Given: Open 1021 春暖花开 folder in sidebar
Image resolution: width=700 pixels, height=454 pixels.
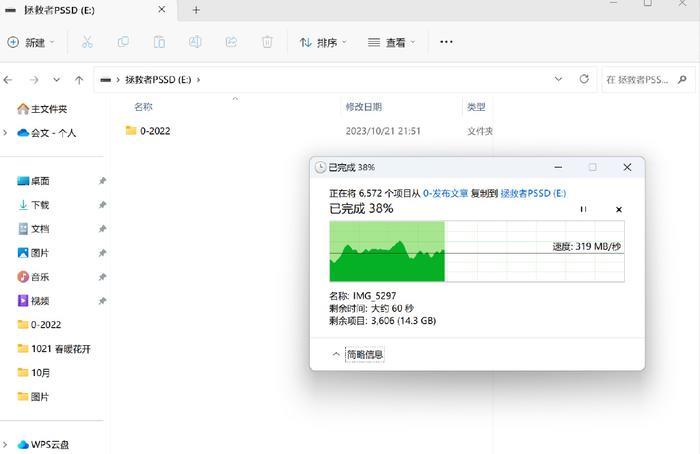Looking at the screenshot, I should pyautogui.click(x=54, y=349).
